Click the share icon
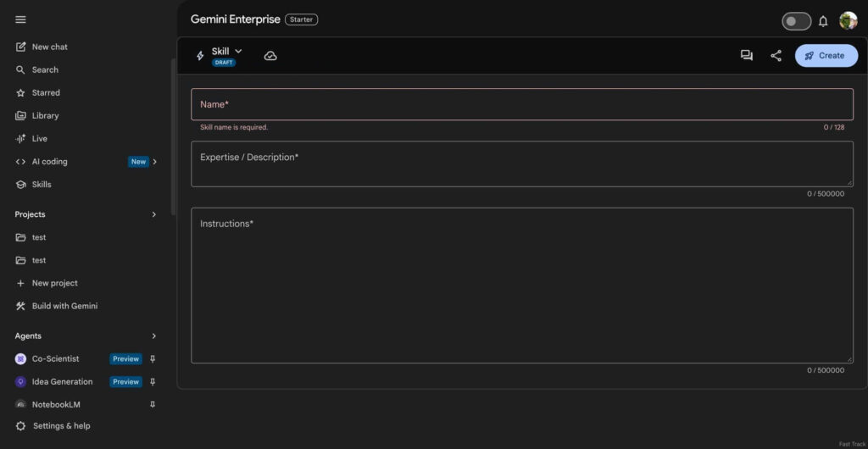This screenshot has height=449, width=868. [x=776, y=56]
